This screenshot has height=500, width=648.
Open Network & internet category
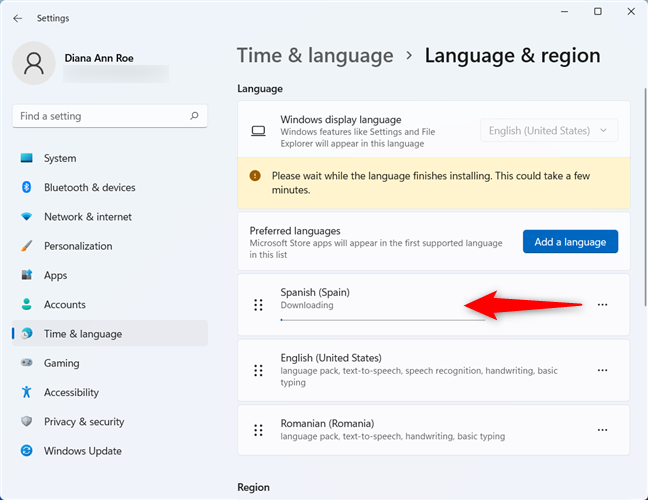[110, 217]
